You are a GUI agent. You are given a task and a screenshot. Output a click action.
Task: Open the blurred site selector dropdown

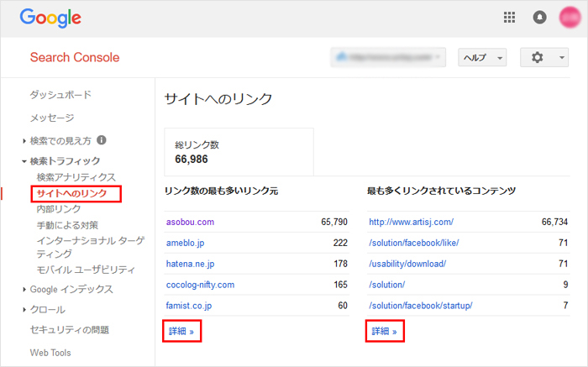pyautogui.click(x=388, y=57)
